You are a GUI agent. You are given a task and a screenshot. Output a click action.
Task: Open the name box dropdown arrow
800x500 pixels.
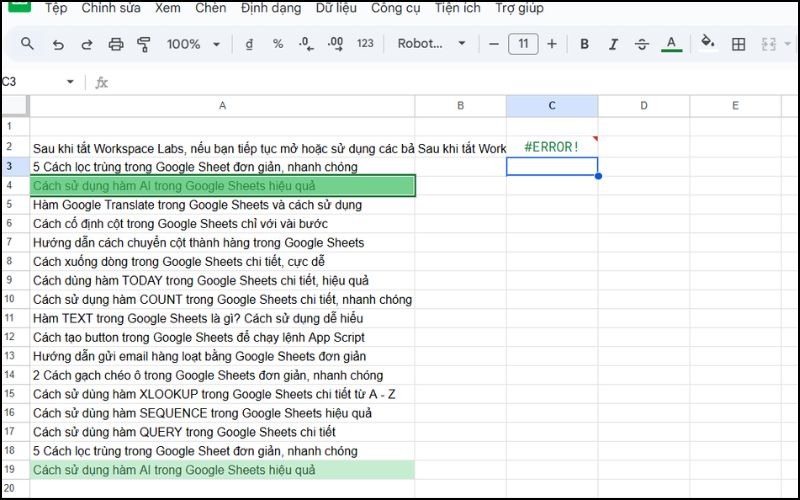coord(70,82)
